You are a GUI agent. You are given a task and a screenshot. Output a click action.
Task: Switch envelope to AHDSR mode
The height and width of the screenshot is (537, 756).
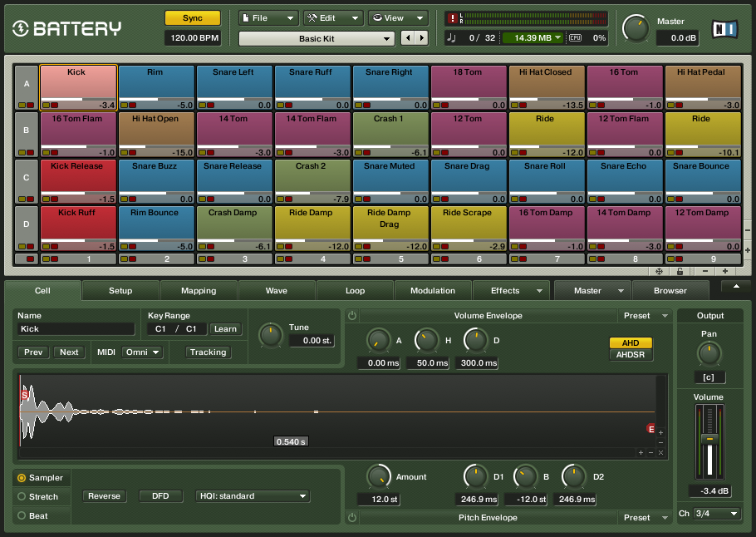pyautogui.click(x=631, y=355)
